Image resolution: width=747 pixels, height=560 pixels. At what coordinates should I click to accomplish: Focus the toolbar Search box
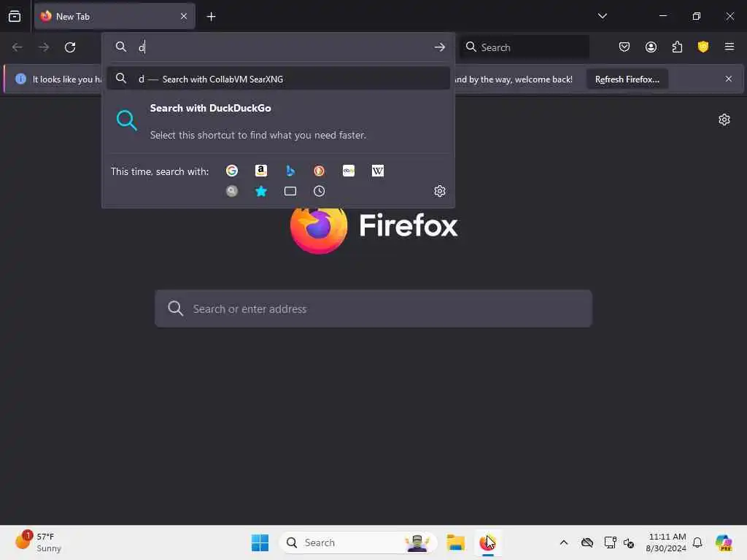pyautogui.click(x=525, y=47)
